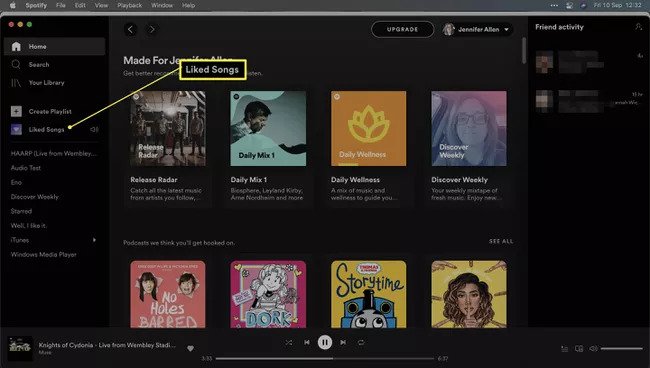Open Daily Wellness cover art
The width and height of the screenshot is (650, 368).
369,128
